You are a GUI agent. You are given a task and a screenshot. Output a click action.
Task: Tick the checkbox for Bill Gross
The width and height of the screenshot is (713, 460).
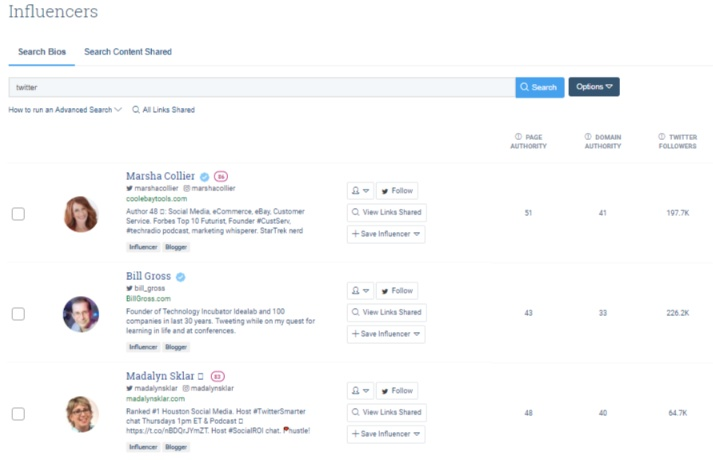[x=18, y=314]
